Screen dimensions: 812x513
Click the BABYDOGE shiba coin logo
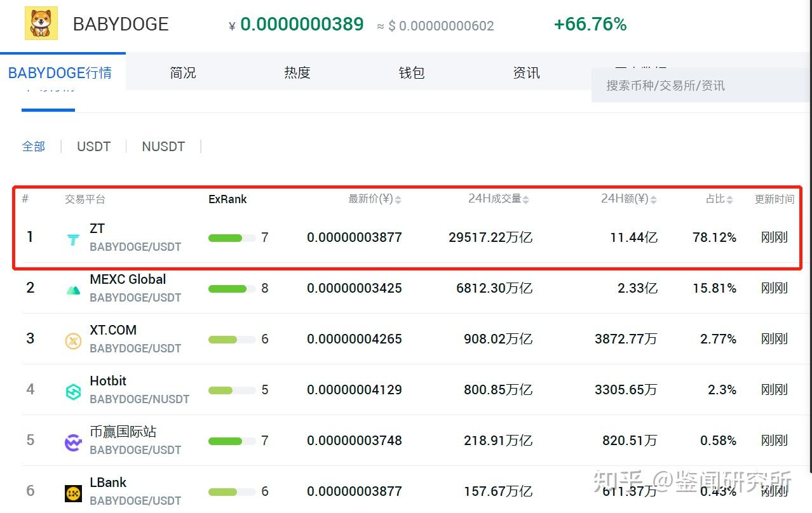[x=41, y=23]
